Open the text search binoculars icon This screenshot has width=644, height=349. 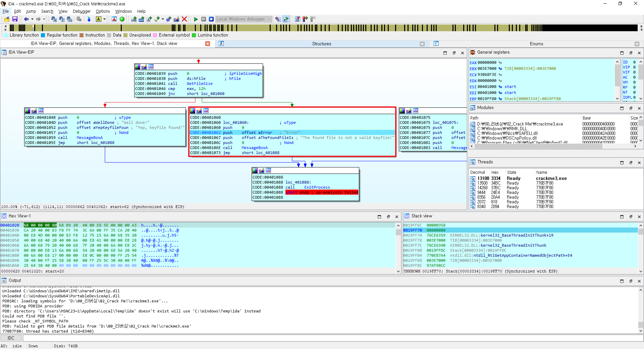click(62, 19)
